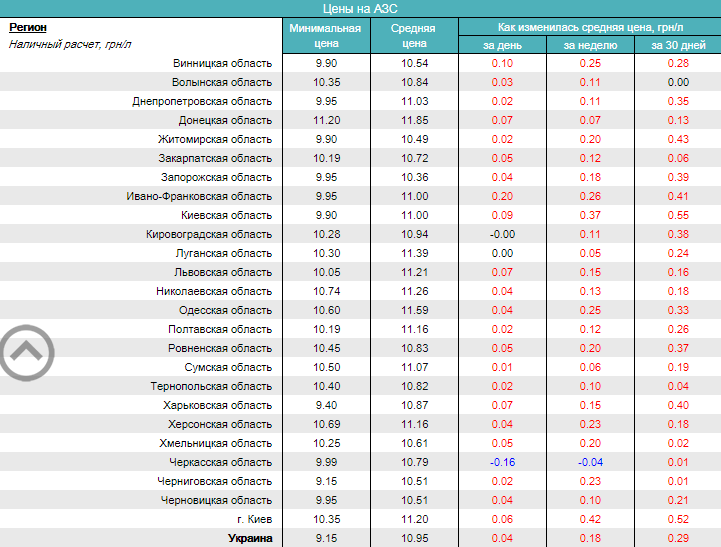The width and height of the screenshot is (721, 547).
Task: Select the 'за неделю' column header
Action: coord(590,45)
